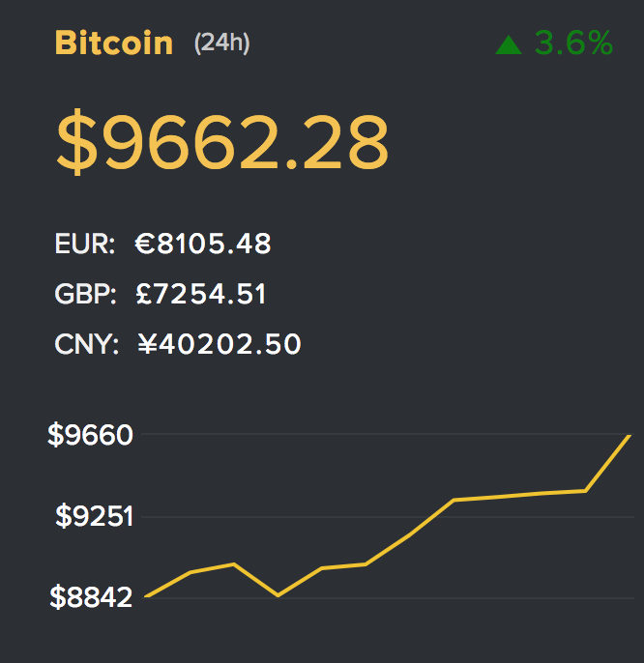Viewport: 644px width, 663px height.
Task: Click the $9251 horizontal gridline
Action: [388, 517]
